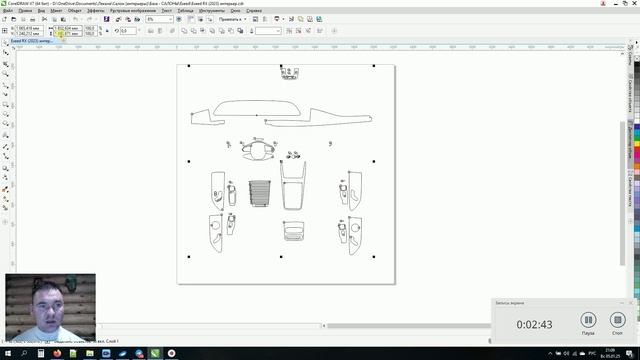Select the Pick tool in toolbox
640x360 pixels.
pyautogui.click(x=5, y=43)
